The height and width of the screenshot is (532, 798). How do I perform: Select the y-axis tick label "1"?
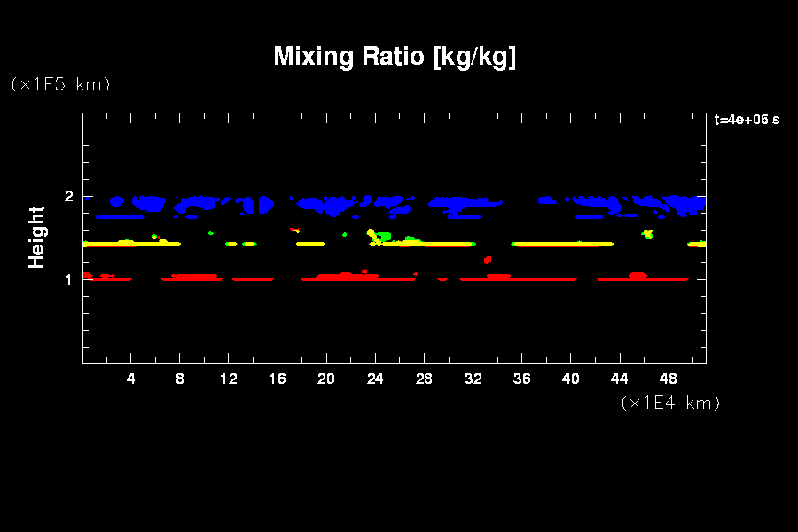[x=68, y=279]
